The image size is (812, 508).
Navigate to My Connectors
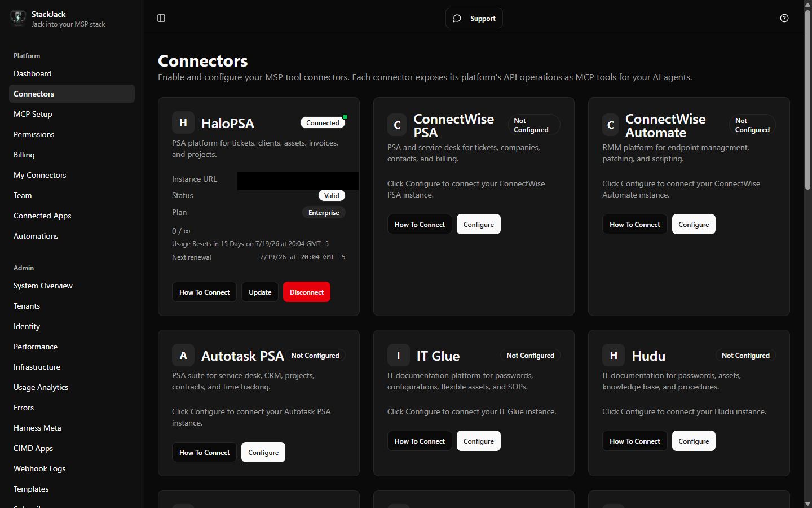pos(72,175)
